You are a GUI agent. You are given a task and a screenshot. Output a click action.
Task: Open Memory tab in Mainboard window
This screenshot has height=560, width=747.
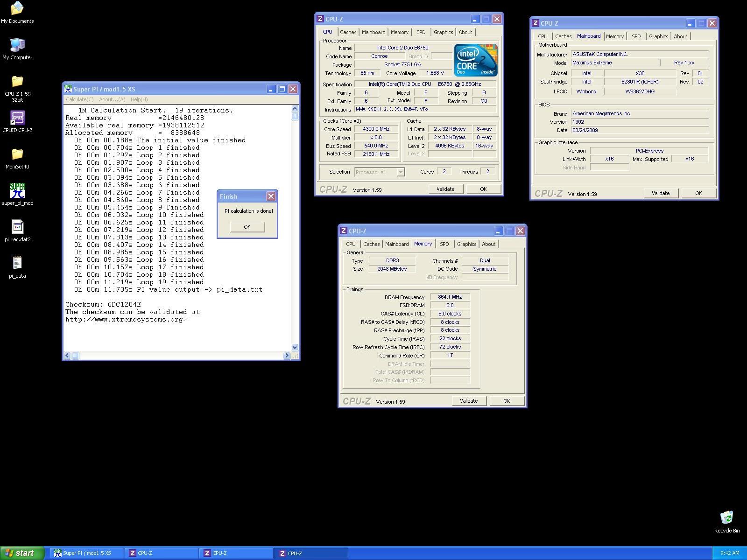[x=615, y=36]
